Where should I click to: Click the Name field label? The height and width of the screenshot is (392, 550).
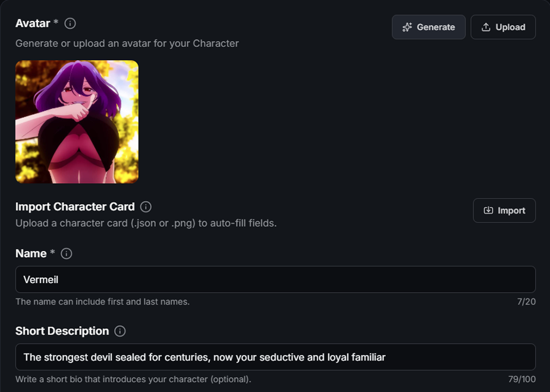(31, 253)
